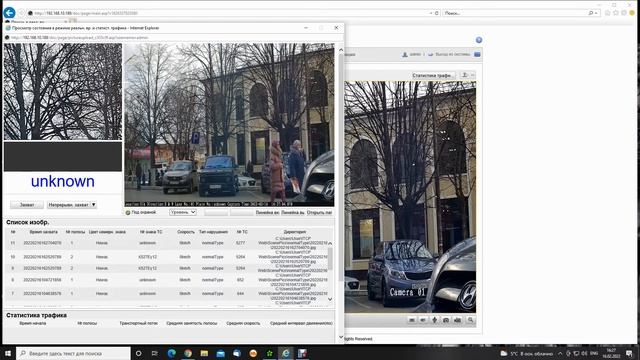Open the notification center icon in system tray
This screenshot has width=640, height=360.
coord(629,353)
